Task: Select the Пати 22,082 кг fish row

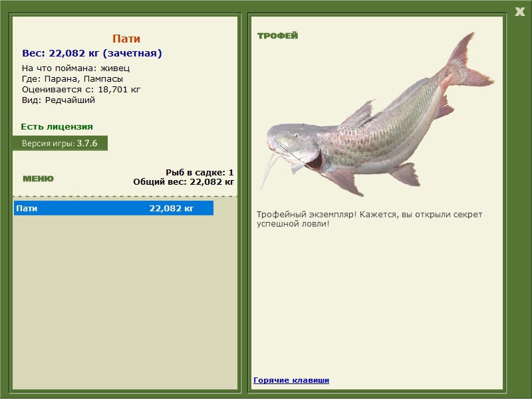Action: tap(114, 208)
